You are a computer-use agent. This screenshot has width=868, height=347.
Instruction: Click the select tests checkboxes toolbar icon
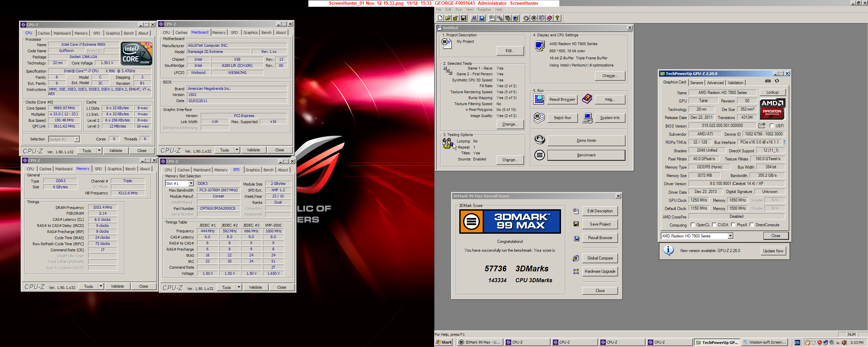point(500,18)
